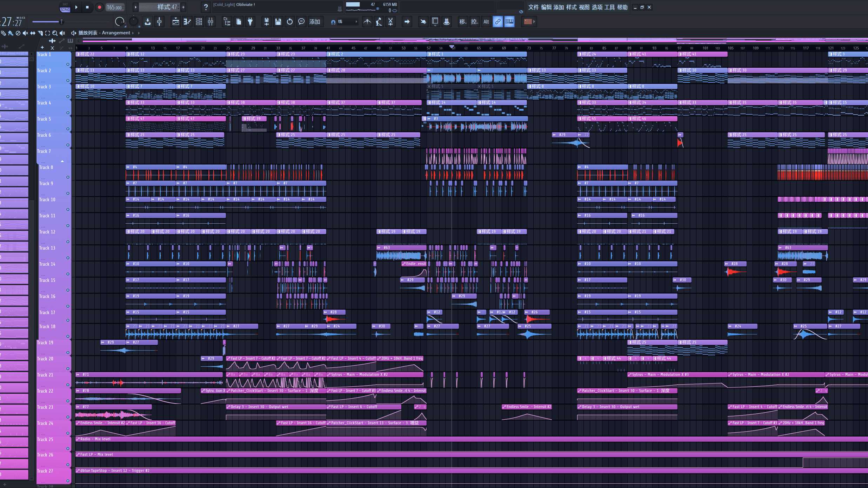The height and width of the screenshot is (488, 868).
Task: Open the Piano roll view from toolbar
Action: [x=187, y=22]
